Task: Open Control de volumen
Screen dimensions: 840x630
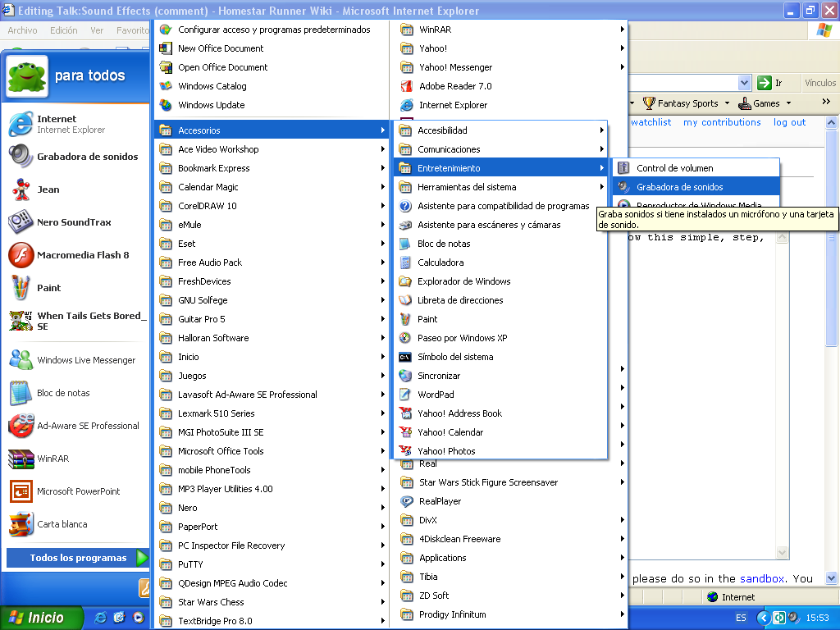Action: point(696,168)
